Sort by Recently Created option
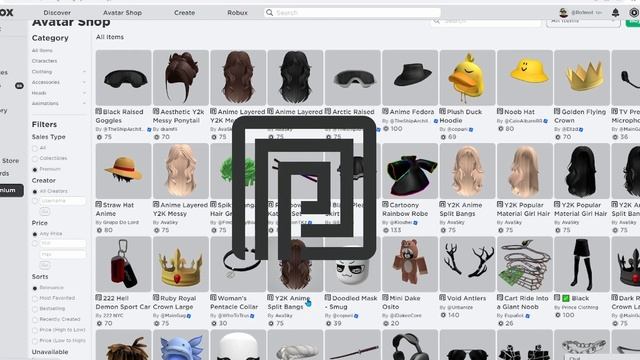Image resolution: width=640 pixels, height=360 pixels. [x=35, y=320]
